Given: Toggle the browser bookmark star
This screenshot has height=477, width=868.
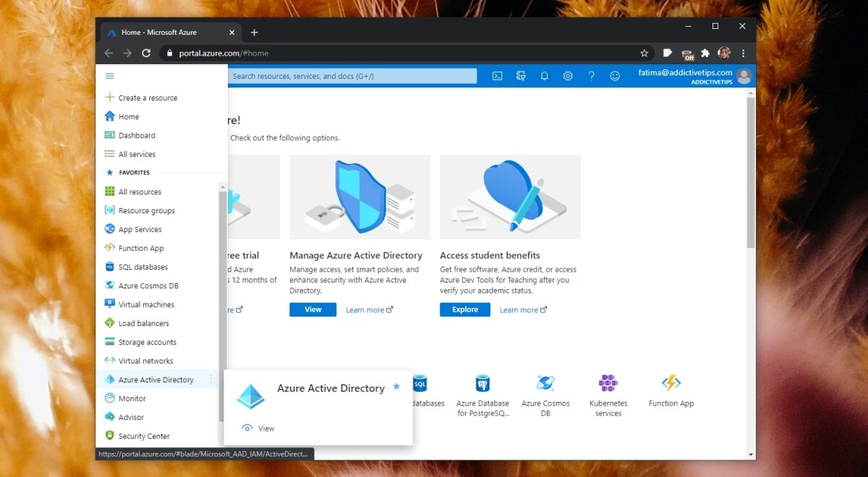Looking at the screenshot, I should coord(644,53).
